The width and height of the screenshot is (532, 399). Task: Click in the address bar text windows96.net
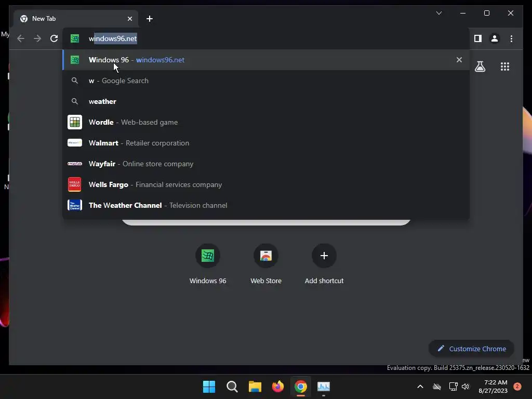pos(113,38)
